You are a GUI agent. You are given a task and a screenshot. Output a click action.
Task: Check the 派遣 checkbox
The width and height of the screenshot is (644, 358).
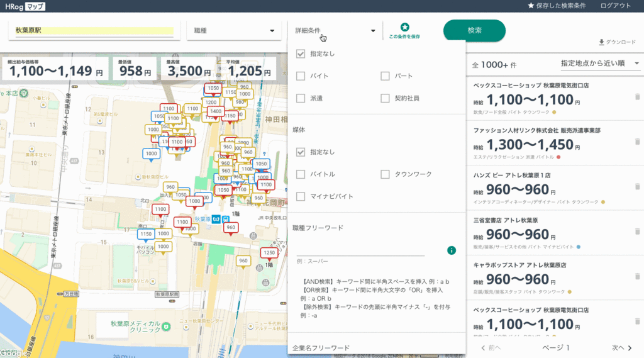coord(301,98)
